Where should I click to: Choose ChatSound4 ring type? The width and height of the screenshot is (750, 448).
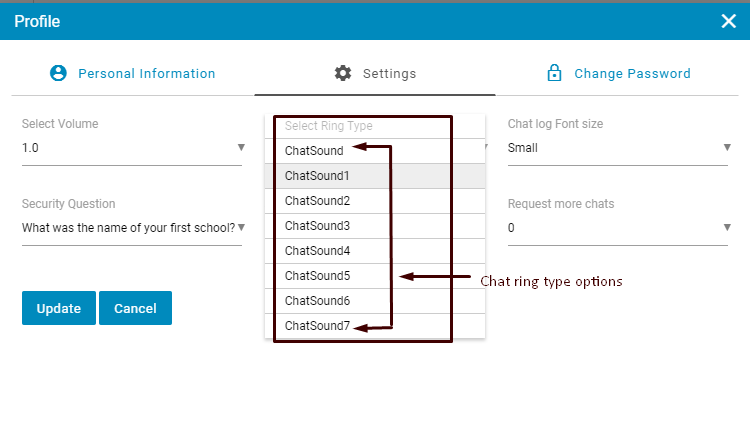coord(317,251)
